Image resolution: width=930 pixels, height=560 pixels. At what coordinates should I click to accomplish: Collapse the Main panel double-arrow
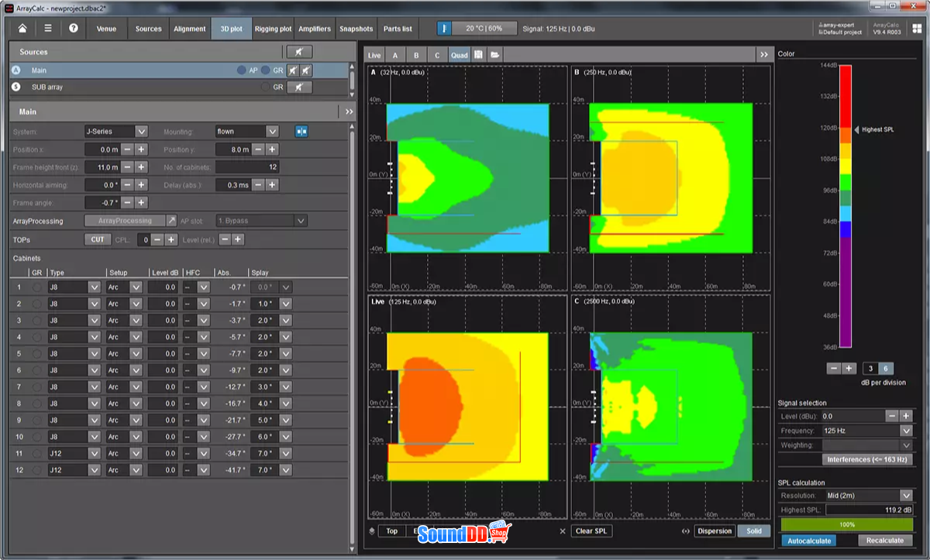(x=349, y=112)
